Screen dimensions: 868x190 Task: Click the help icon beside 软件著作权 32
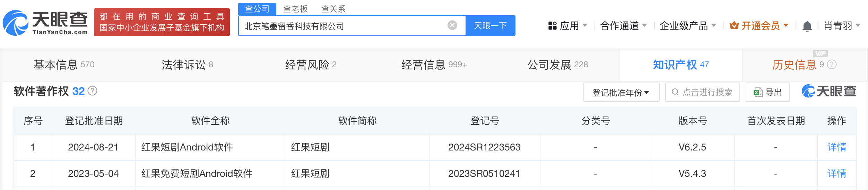[93, 91]
